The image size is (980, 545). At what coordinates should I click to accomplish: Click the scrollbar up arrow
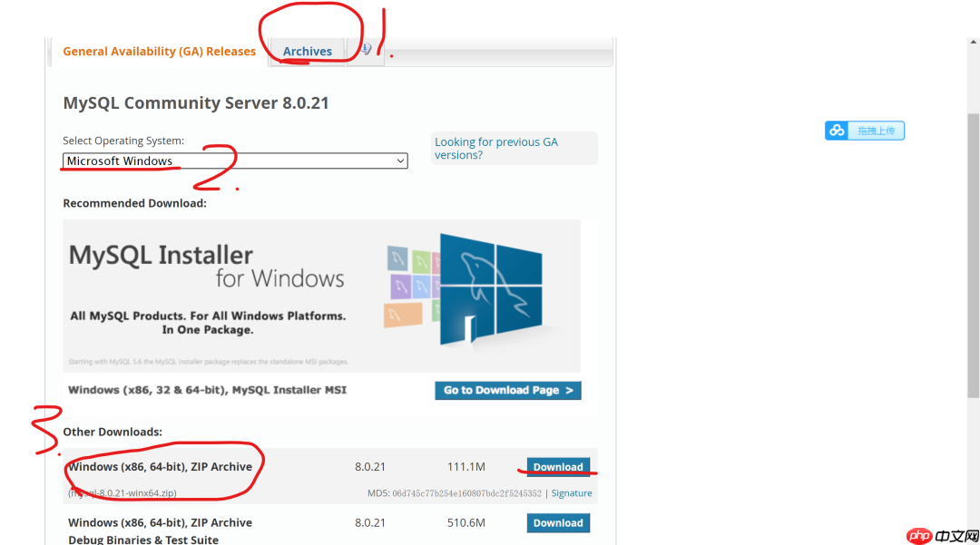tap(973, 43)
